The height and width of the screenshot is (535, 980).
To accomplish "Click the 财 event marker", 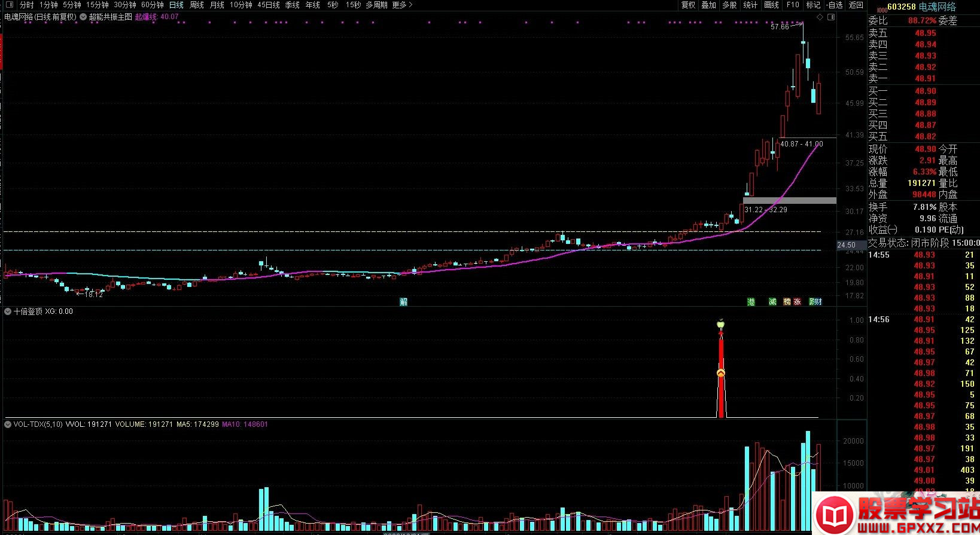I will tap(818, 302).
